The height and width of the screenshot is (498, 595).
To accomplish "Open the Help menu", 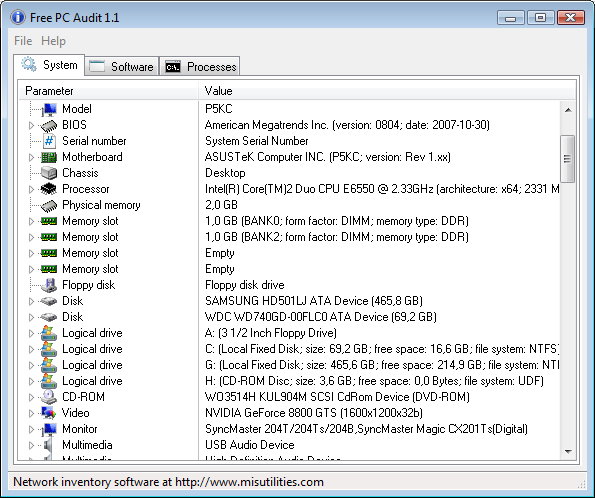I will pos(54,41).
